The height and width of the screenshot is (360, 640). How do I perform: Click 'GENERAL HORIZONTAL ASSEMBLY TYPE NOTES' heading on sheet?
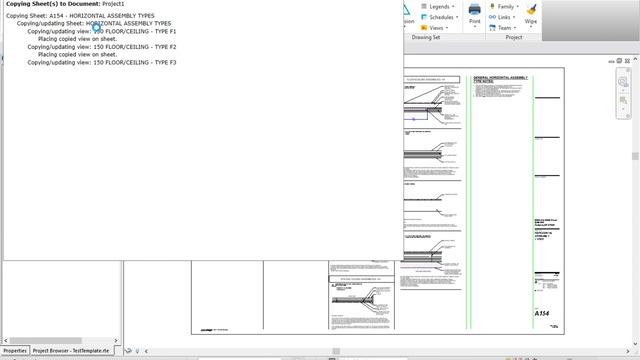(x=500, y=79)
